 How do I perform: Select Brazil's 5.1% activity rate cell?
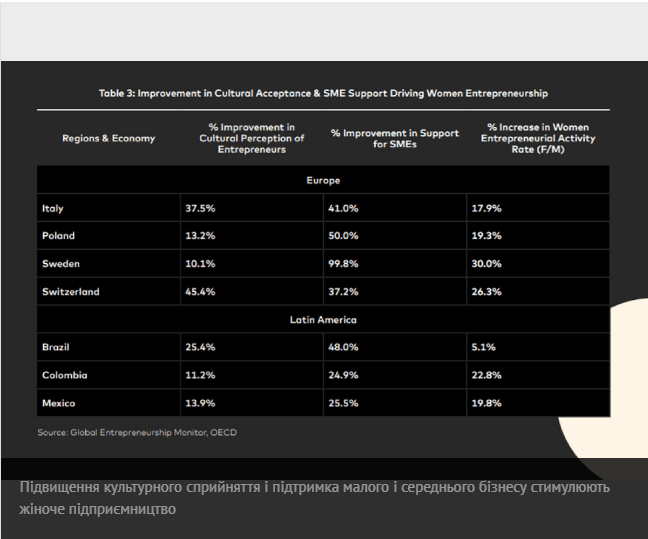click(482, 347)
